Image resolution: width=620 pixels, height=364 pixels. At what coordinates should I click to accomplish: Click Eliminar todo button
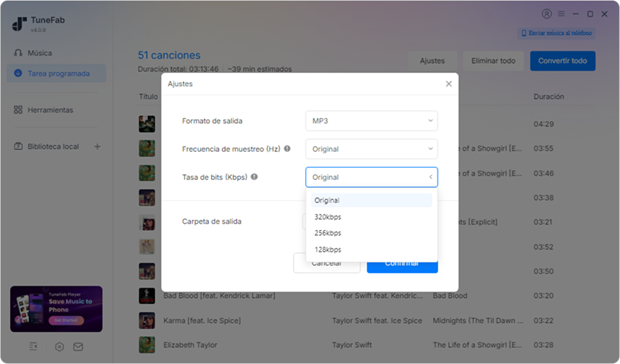(493, 61)
